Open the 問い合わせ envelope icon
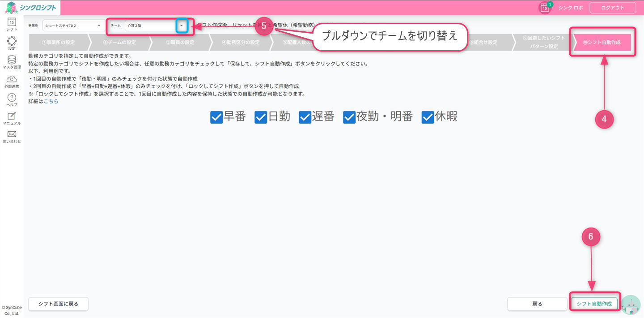The width and height of the screenshot is (644, 318). click(12, 134)
